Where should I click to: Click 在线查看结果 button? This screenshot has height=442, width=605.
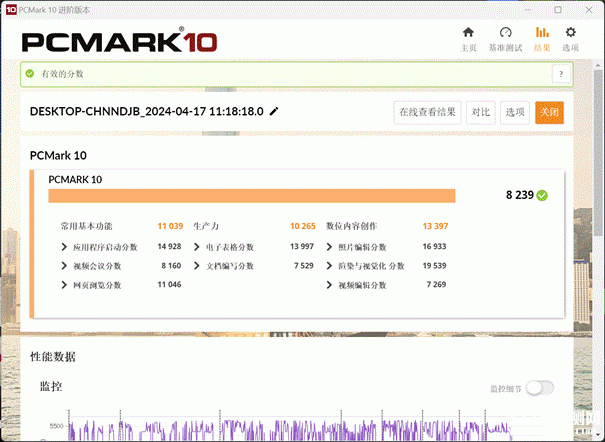428,112
